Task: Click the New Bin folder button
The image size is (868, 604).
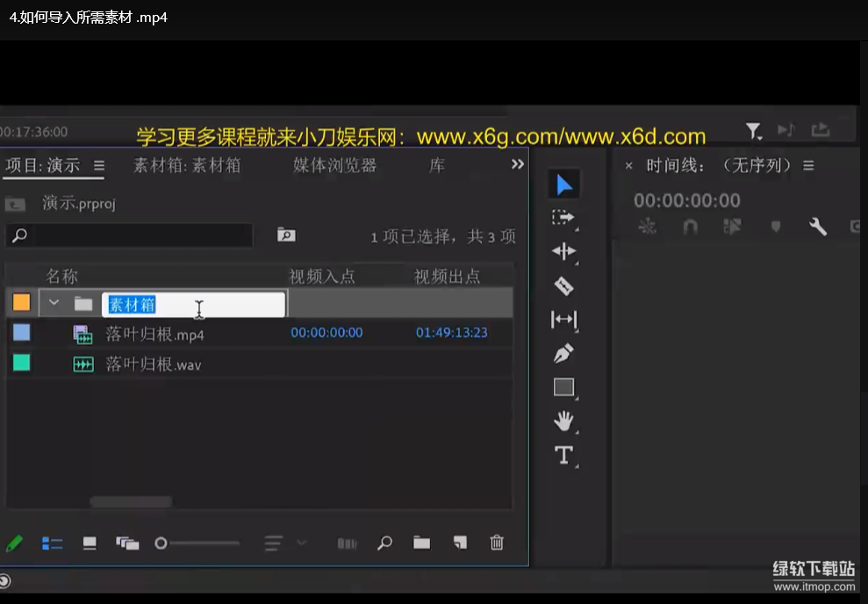Action: (422, 543)
